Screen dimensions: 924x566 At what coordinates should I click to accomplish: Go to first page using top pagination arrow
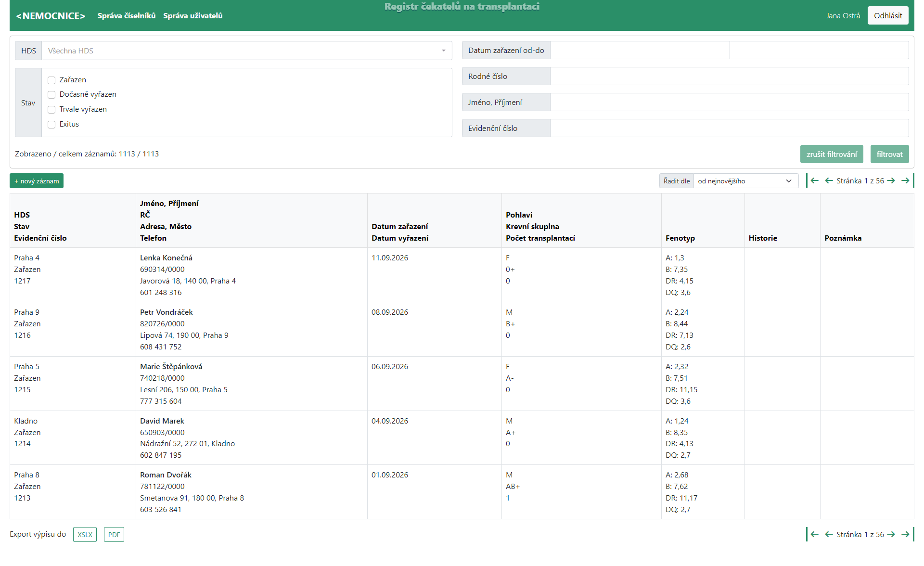813,181
